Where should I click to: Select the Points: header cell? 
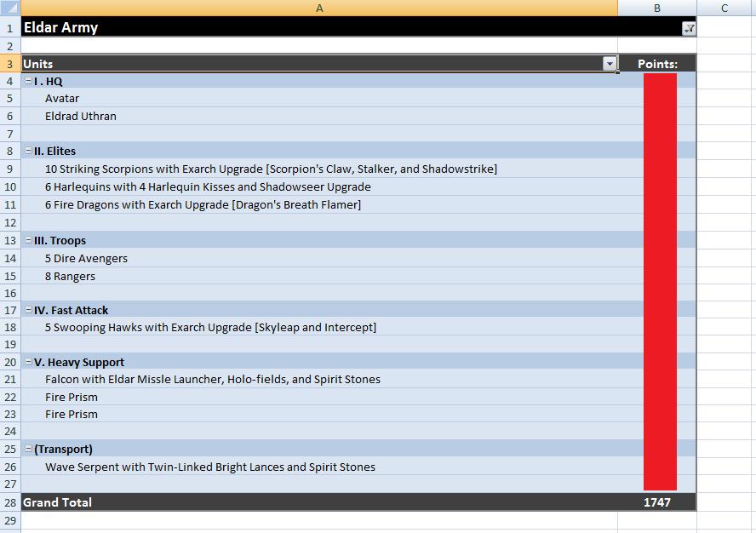(657, 64)
